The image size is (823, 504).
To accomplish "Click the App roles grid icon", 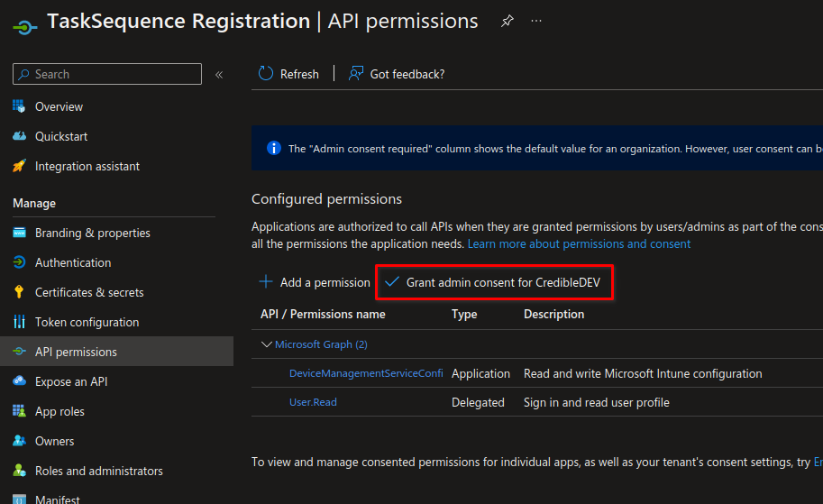I will tap(20, 411).
